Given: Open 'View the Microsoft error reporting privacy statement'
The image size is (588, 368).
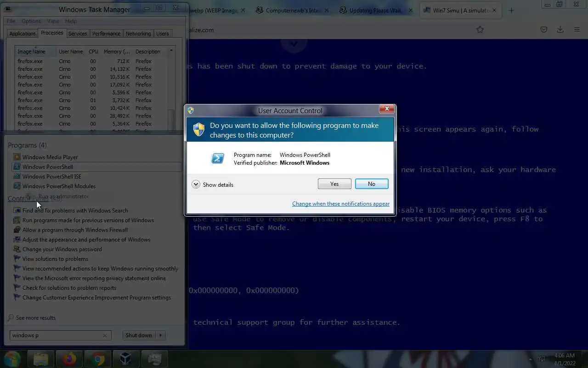Looking at the screenshot, I should pyautogui.click(x=94, y=278).
